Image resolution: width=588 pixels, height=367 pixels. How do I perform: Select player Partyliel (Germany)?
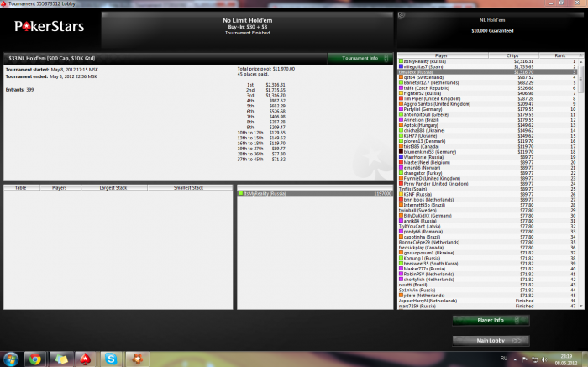click(488, 109)
